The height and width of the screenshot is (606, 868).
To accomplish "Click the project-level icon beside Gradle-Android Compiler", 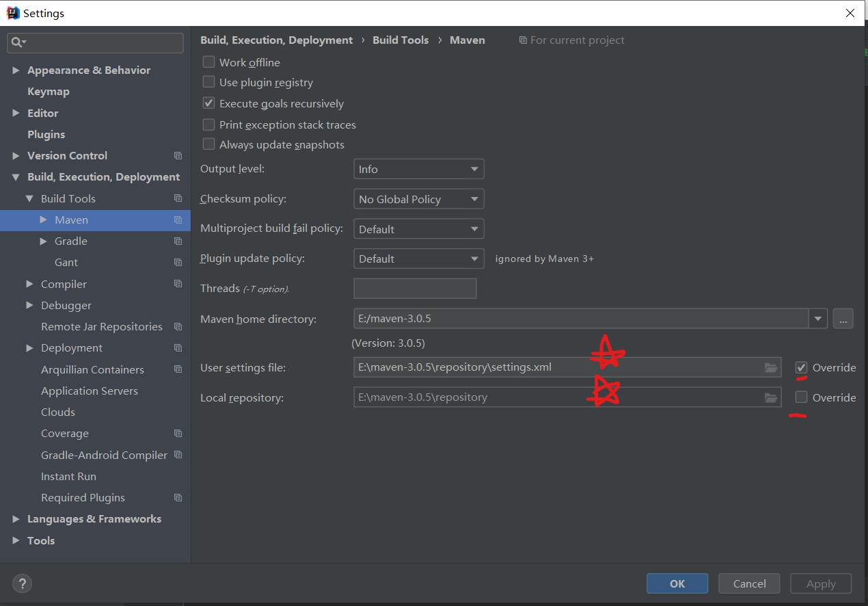I will [x=178, y=455].
